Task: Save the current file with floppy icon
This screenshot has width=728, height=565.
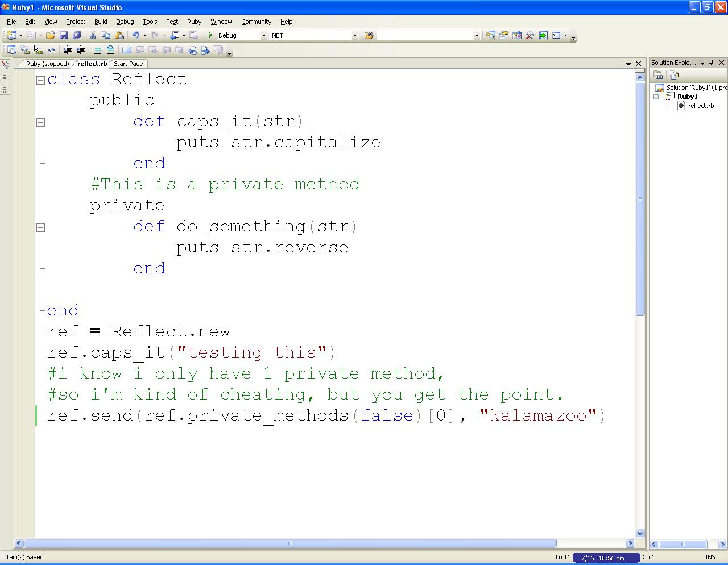Action: pyautogui.click(x=64, y=35)
